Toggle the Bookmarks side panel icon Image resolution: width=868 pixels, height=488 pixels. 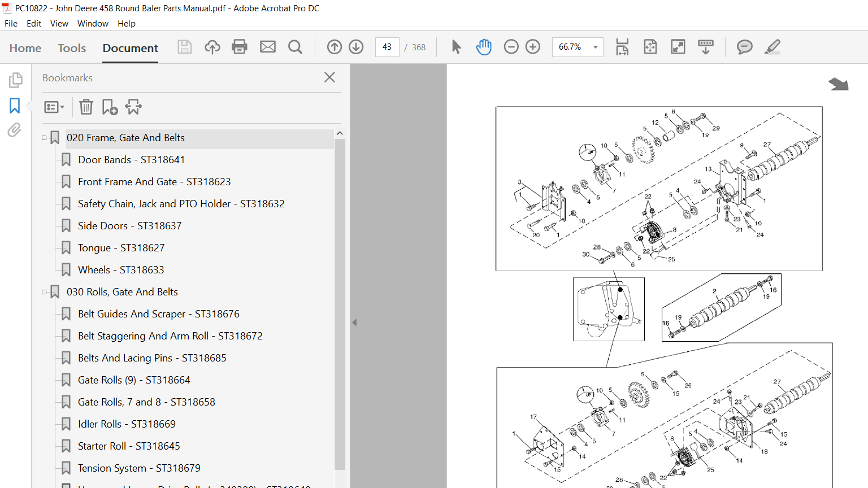click(15, 106)
